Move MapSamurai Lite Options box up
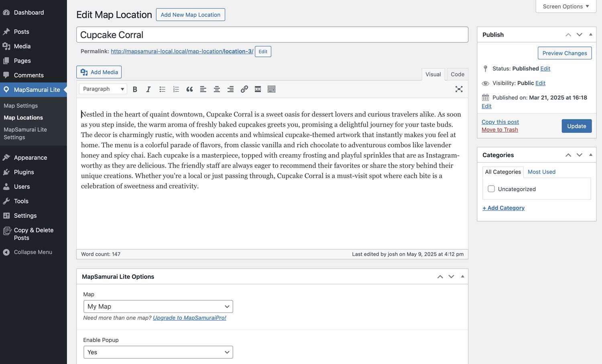 coord(440,277)
